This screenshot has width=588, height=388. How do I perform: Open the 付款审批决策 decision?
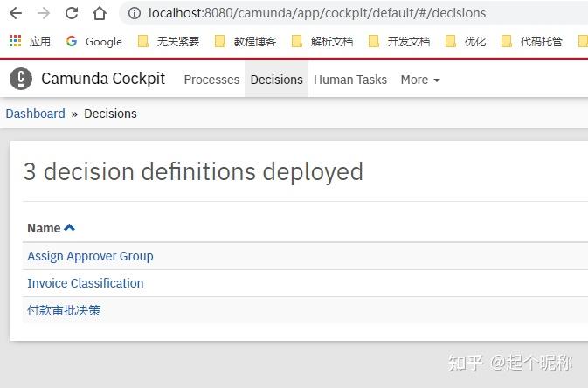pos(64,310)
